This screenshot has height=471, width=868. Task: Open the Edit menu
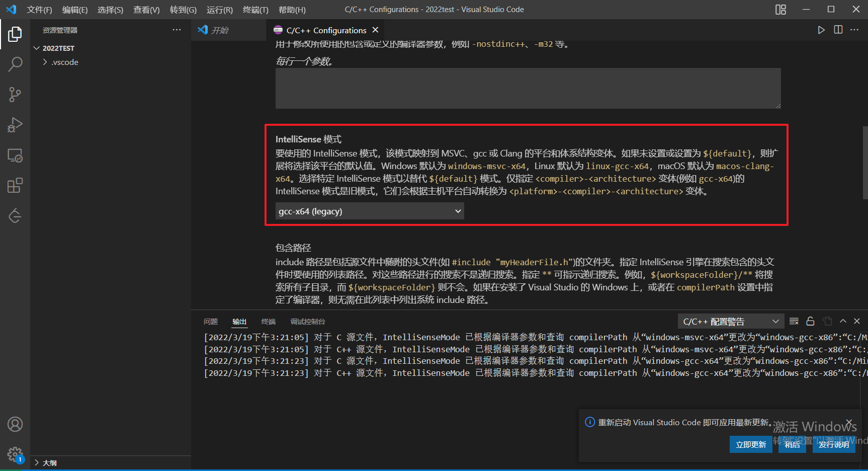[75, 10]
